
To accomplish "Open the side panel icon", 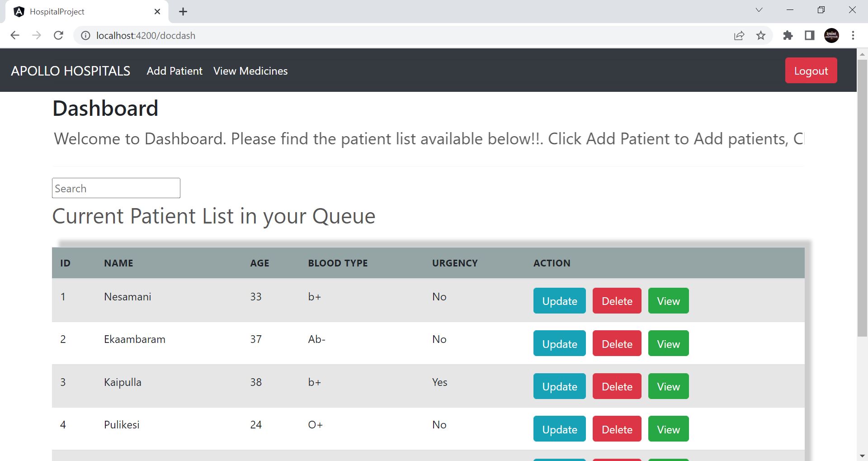I will pyautogui.click(x=809, y=35).
